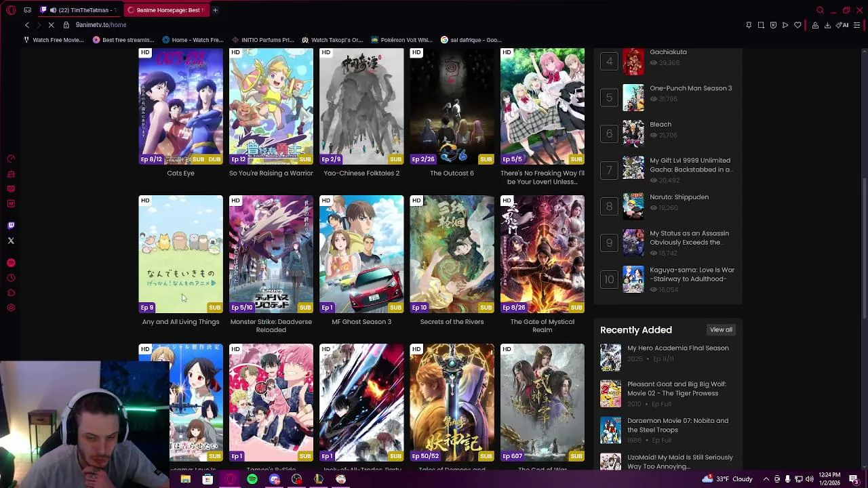This screenshot has width=868, height=488.
Task: Open the Best free streaming bookmark
Action: point(123,40)
